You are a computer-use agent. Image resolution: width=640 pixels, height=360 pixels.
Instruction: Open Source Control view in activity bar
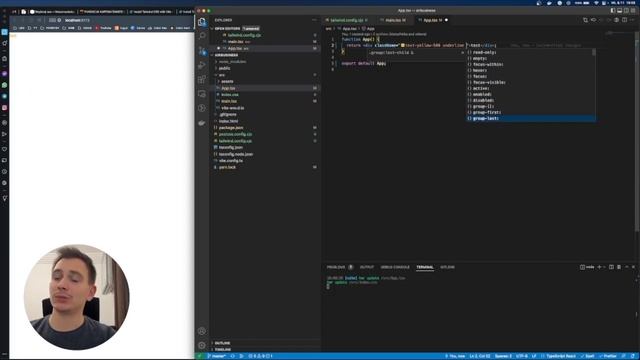click(x=202, y=51)
